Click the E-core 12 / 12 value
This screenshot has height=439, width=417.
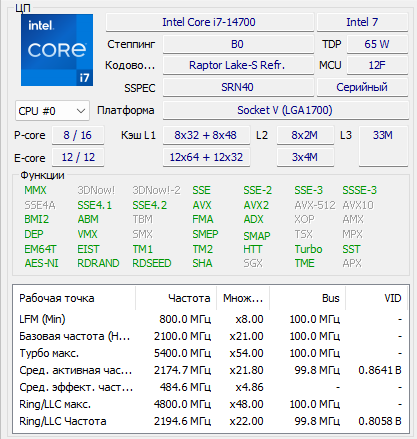click(78, 157)
